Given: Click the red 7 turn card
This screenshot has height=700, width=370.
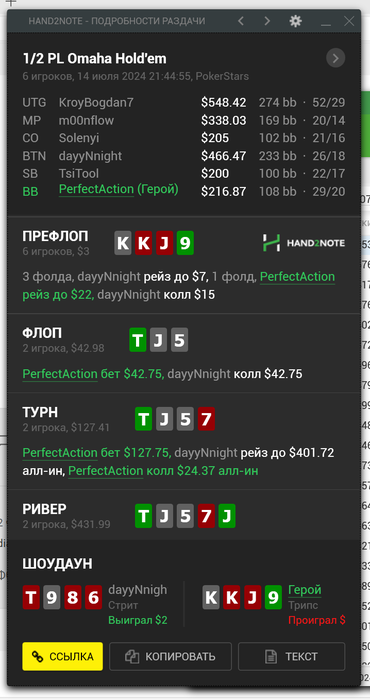Looking at the screenshot, I should point(206,419).
